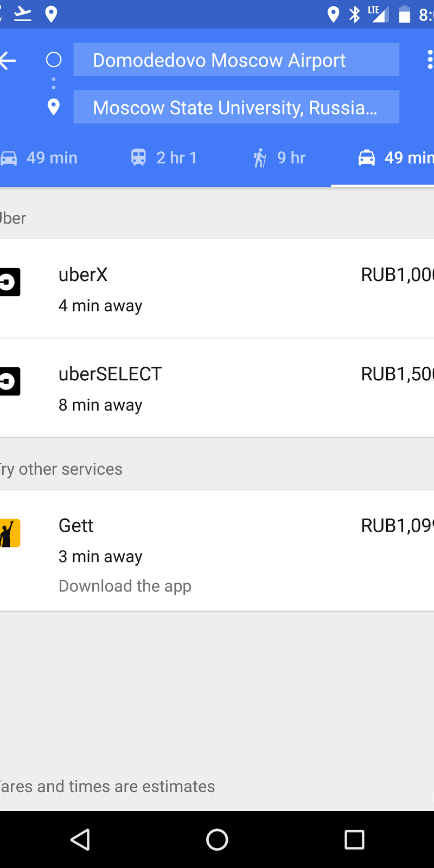Tap the yellow Gett app icon
Viewport: 434px width, 868px height.
point(10,533)
